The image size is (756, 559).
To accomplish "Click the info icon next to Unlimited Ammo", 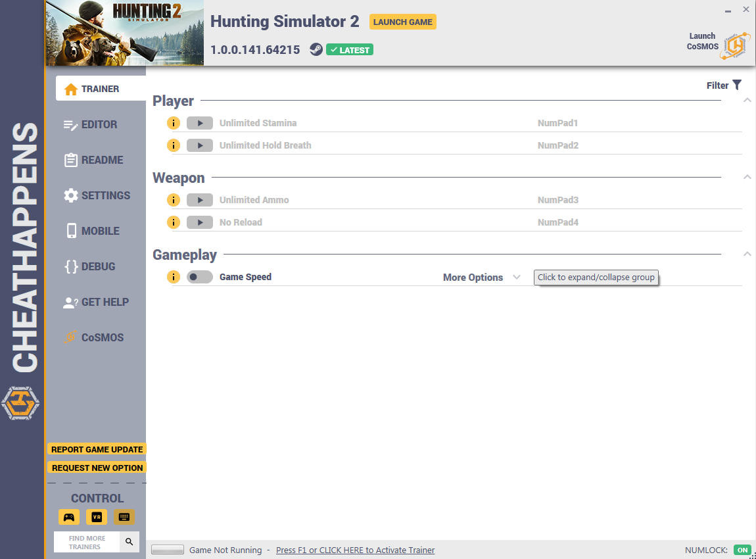I will tap(173, 200).
